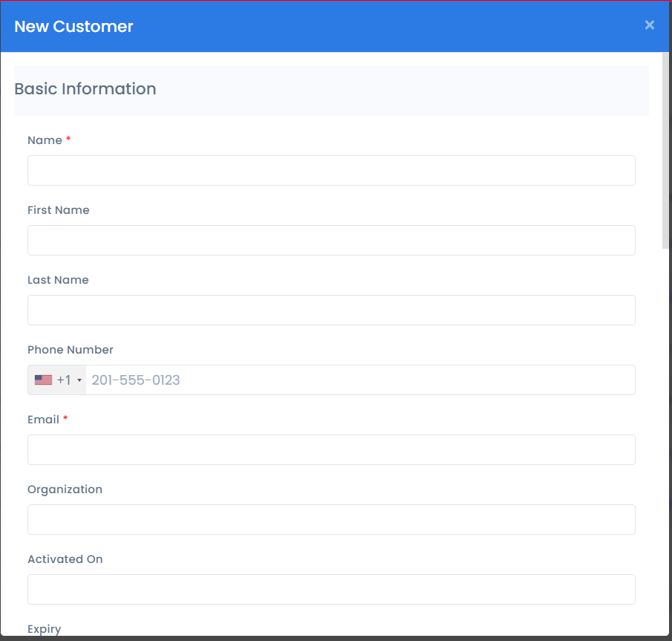Select the +1 dial code selector
Screen dimensions: 672x641
(57, 380)
